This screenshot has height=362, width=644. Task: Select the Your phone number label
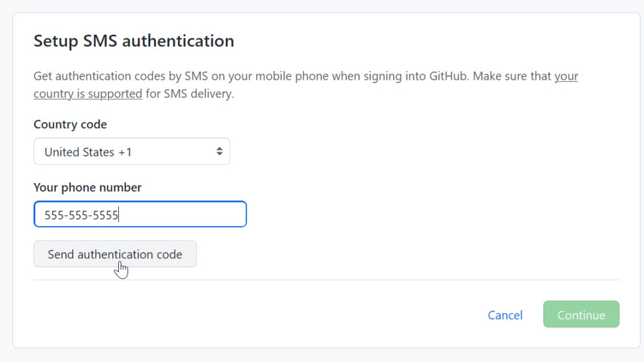(x=87, y=187)
